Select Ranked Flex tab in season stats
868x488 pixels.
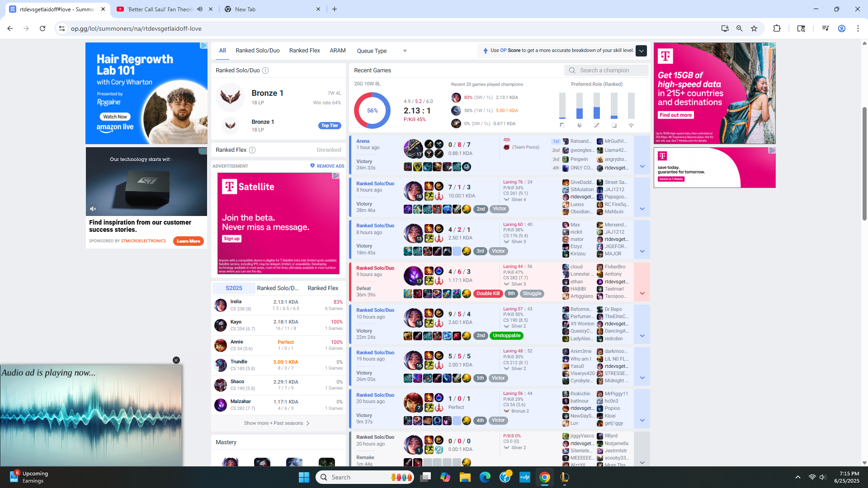coord(323,288)
